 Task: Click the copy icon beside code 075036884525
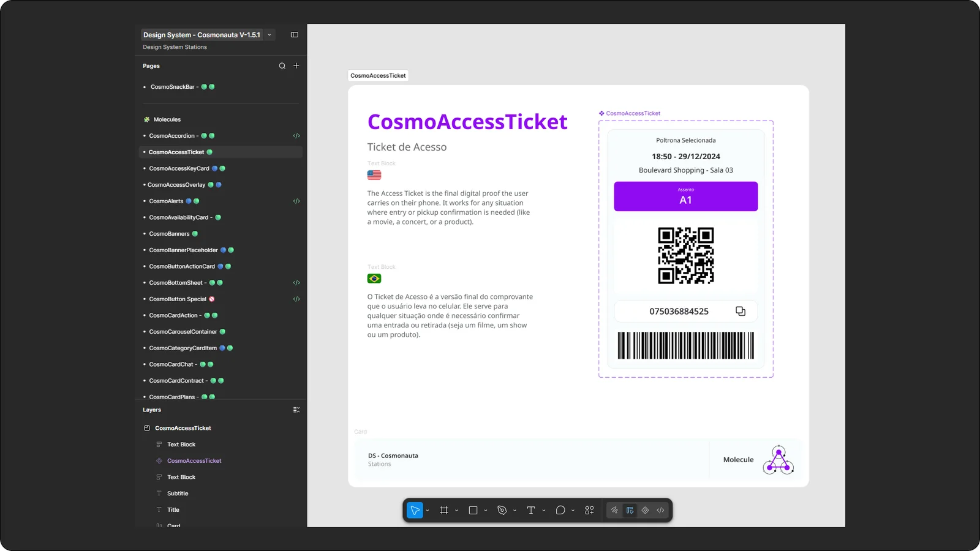click(x=741, y=311)
